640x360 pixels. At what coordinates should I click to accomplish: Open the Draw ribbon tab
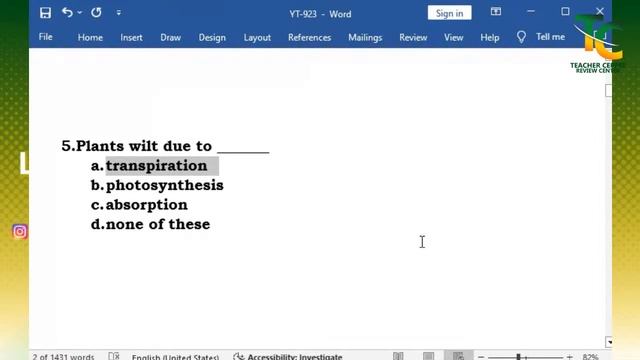pyautogui.click(x=170, y=37)
